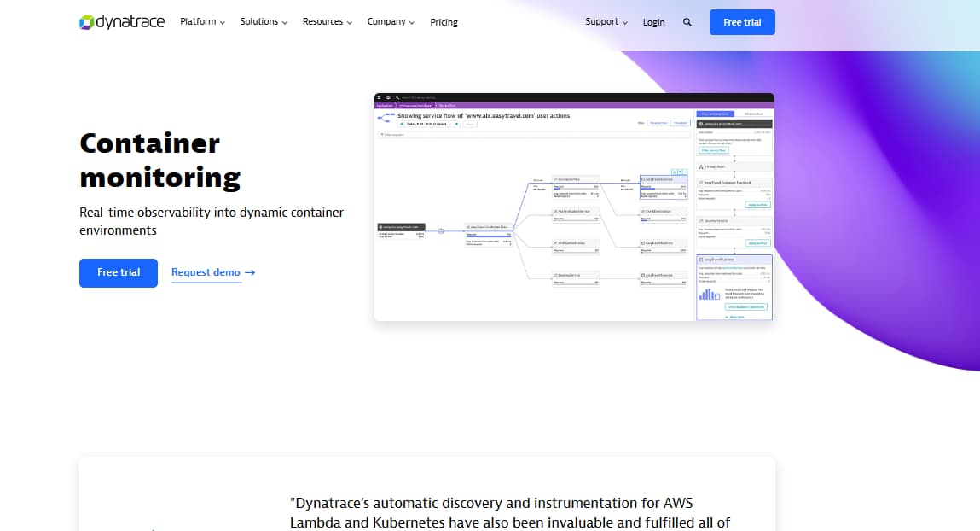Screen dimensions: 980x531
Task: Click the Free trial button in header
Action: [x=742, y=22]
